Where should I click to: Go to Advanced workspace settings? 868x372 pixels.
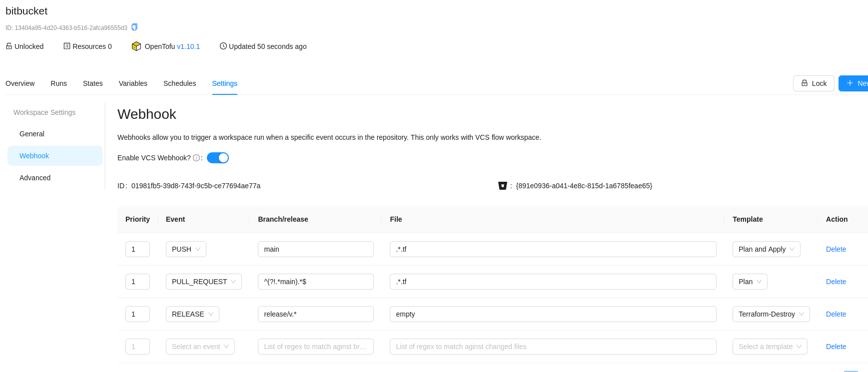click(35, 178)
